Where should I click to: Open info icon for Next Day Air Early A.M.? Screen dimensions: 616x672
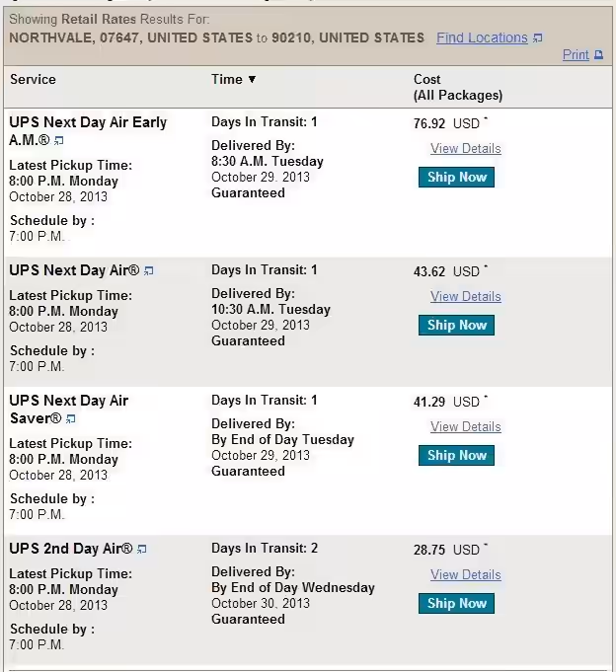pyautogui.click(x=58, y=140)
